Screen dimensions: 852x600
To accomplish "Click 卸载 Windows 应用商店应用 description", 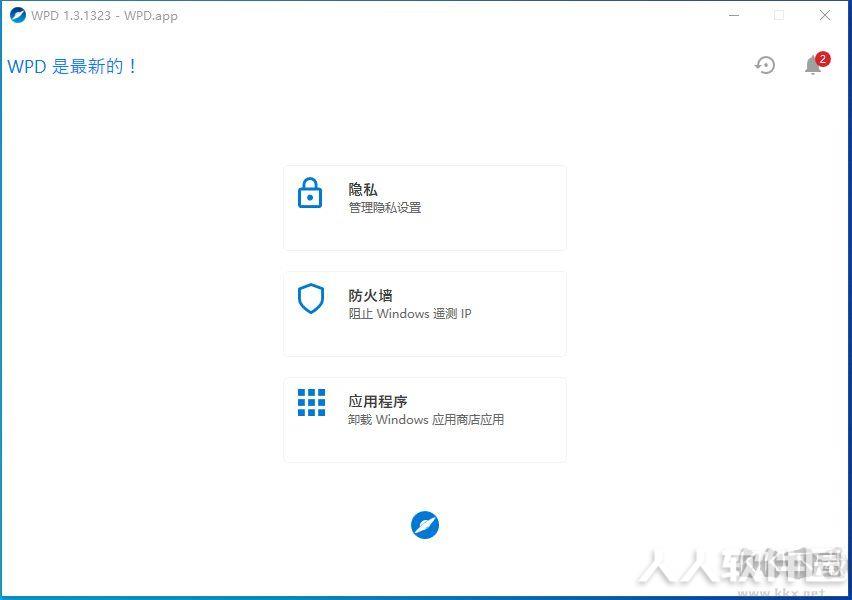I will click(x=426, y=420).
